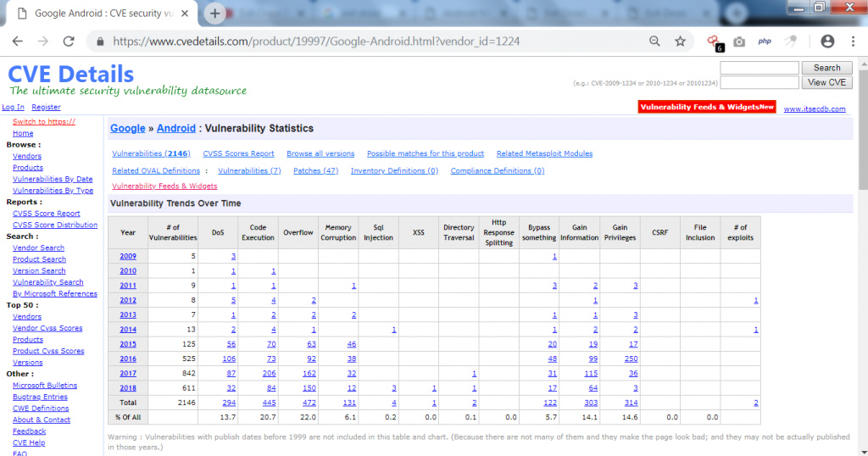Open the Chrome three-dot menu
The height and width of the screenshot is (456, 868).
point(852,42)
